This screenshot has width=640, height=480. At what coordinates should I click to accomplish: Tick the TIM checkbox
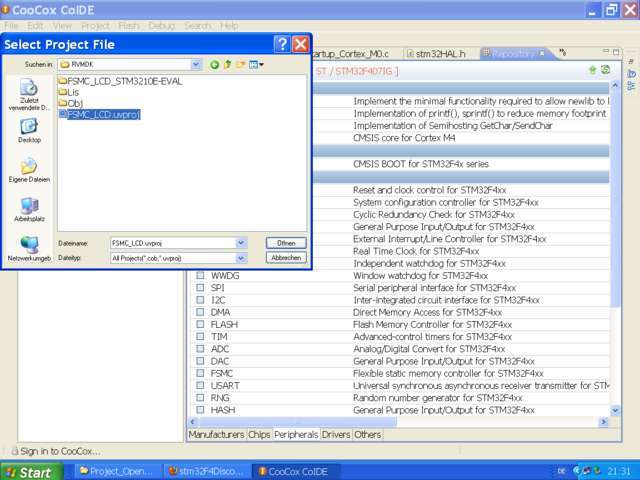[200, 337]
